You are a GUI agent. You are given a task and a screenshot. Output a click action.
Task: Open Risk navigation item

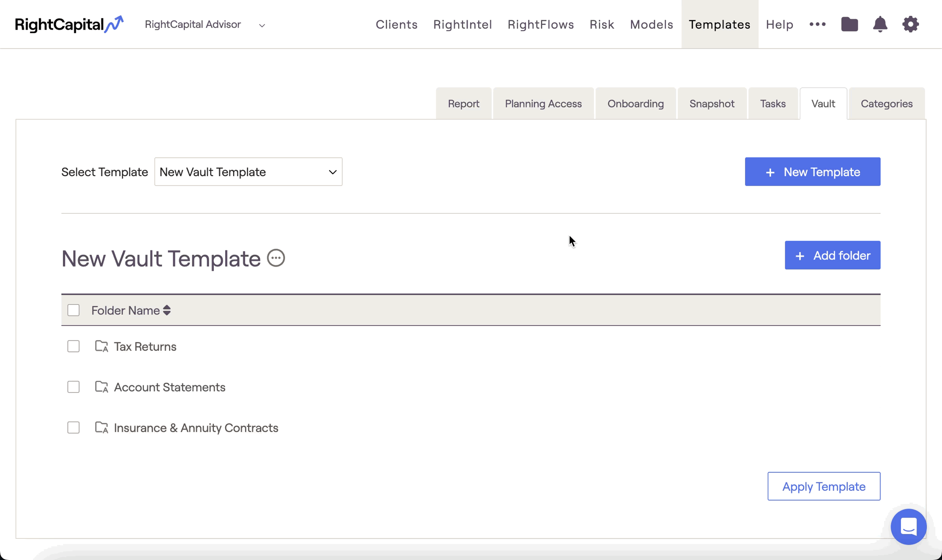602,24
